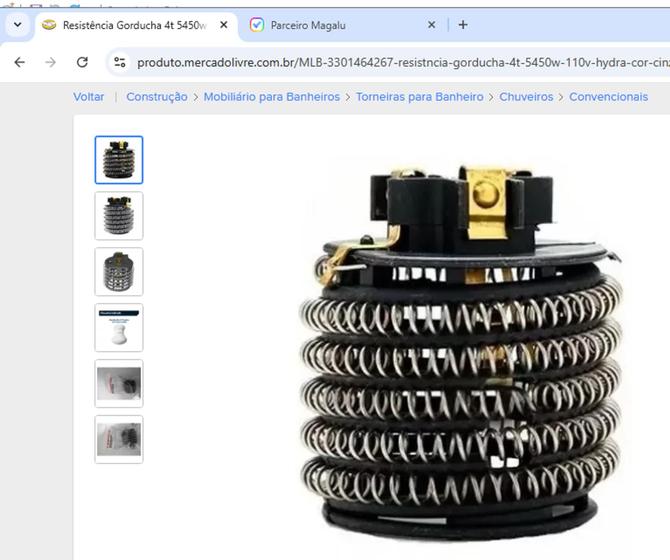This screenshot has width=670, height=560.
Task: Open the tab search dropdown arrow
Action: pos(18,25)
